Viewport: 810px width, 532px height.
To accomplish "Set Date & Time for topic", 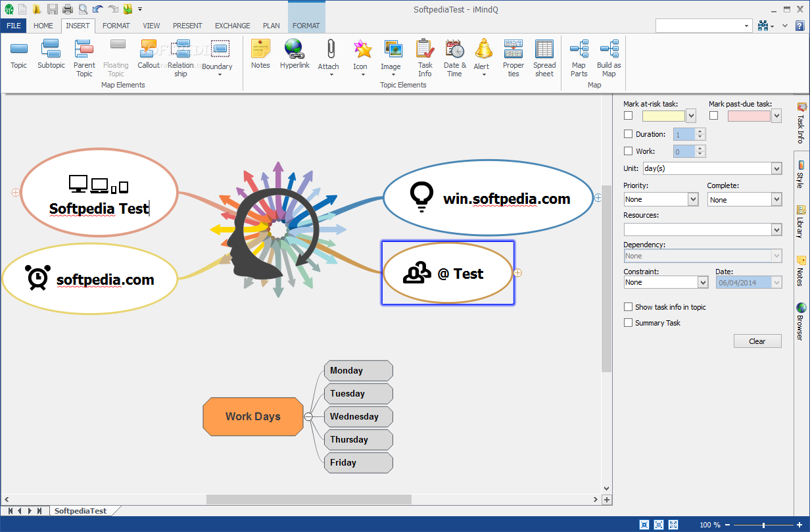I will click(x=454, y=58).
